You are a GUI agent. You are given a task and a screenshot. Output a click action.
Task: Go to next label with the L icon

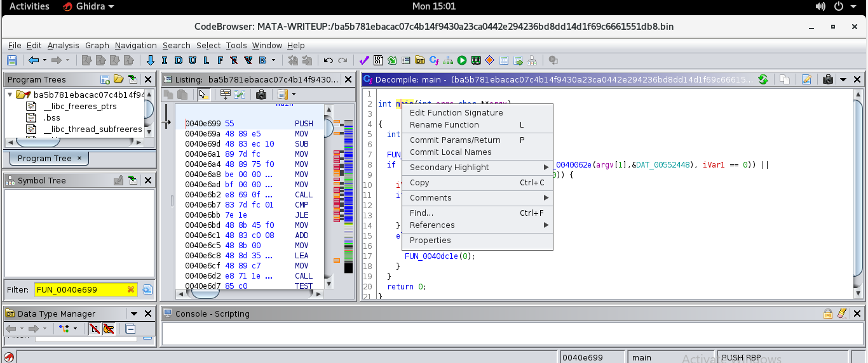[207, 60]
